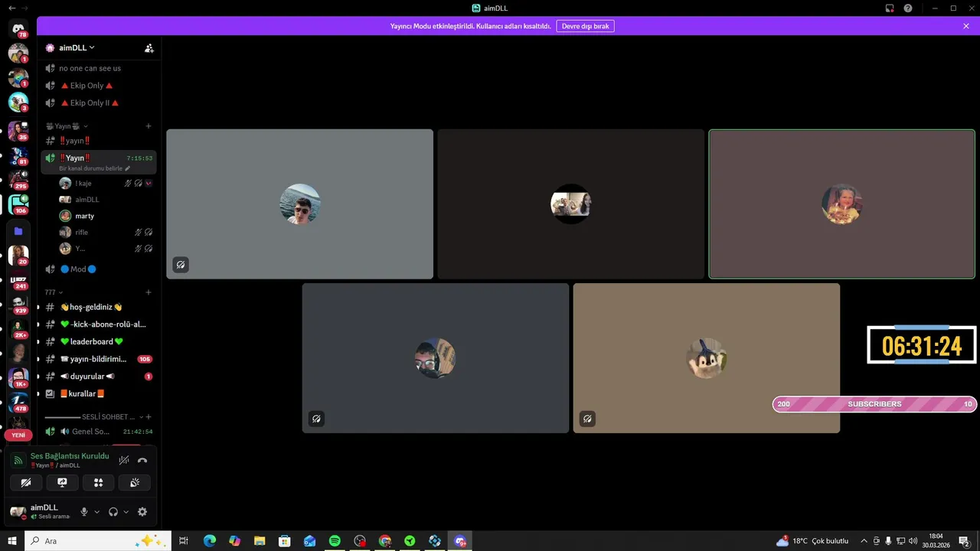This screenshot has width=980, height=551.
Task: Collapse the 777 category
Action: click(54, 292)
